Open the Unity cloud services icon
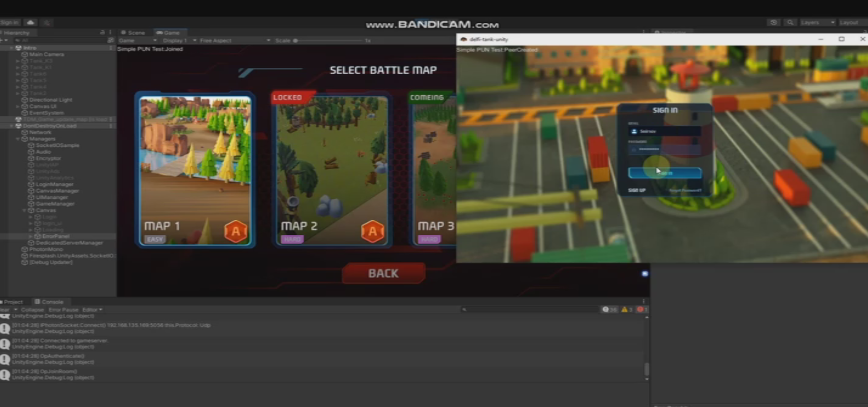 31,22
